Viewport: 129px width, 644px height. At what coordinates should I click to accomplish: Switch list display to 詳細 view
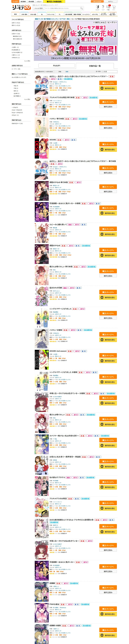[60, 71]
